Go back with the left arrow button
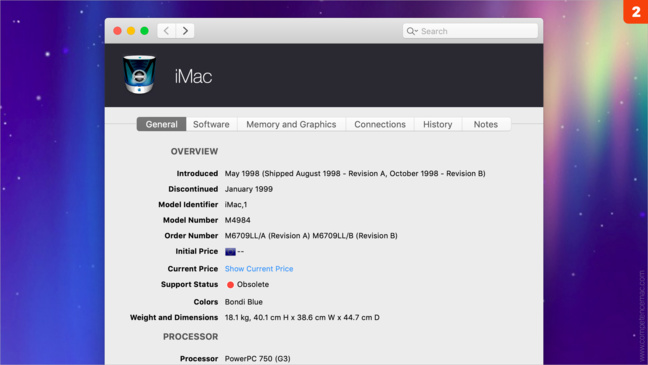Viewport: 648px width, 365px height. [167, 31]
